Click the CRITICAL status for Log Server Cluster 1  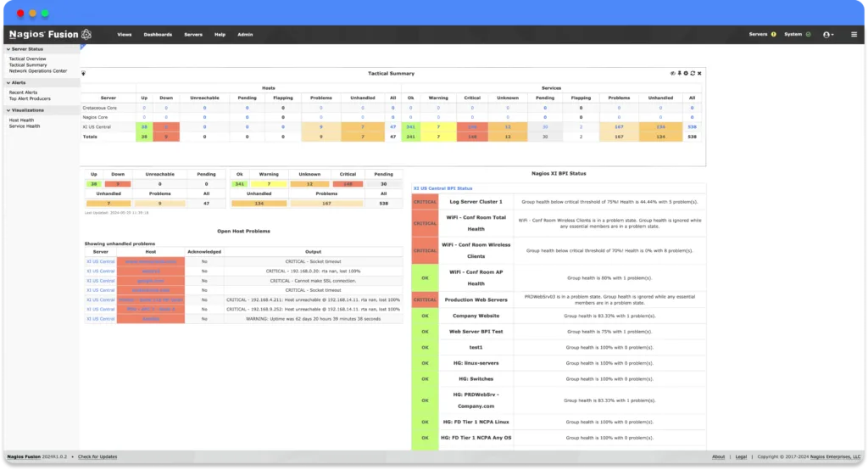coord(426,202)
